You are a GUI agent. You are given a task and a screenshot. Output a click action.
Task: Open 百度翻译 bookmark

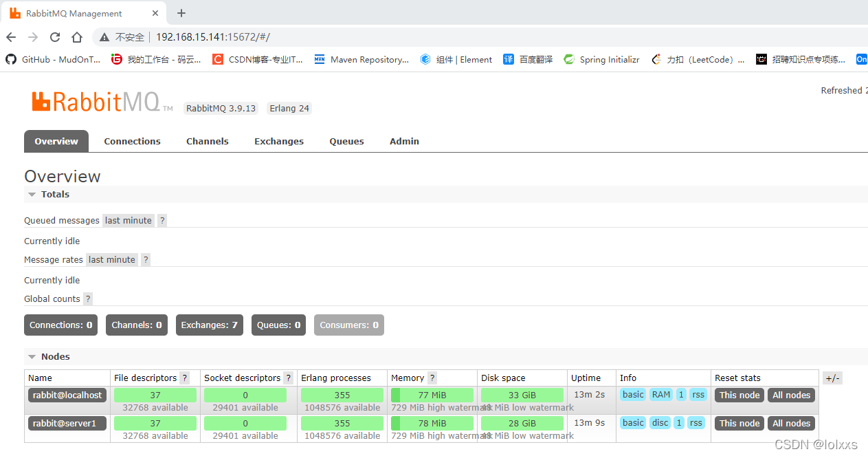(528, 60)
